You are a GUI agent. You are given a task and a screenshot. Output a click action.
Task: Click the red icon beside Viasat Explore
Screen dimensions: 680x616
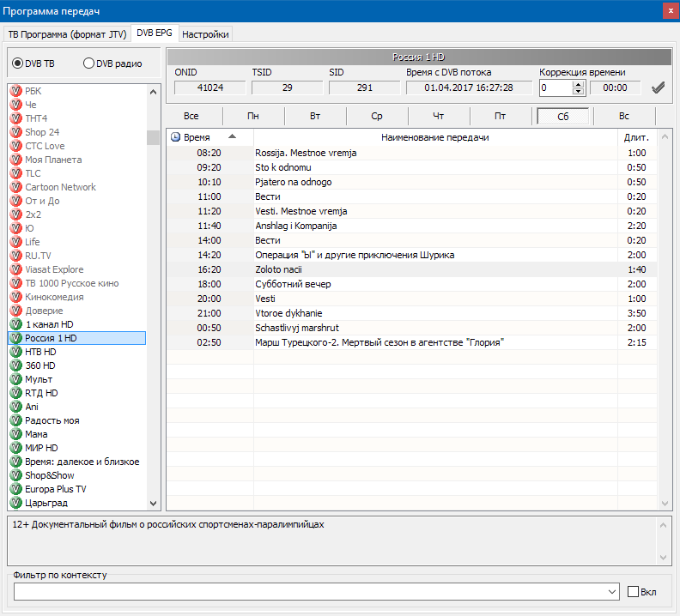[x=15, y=269]
